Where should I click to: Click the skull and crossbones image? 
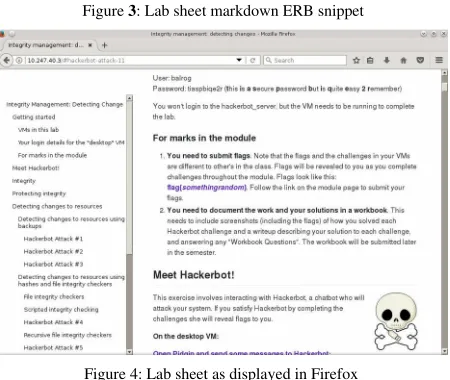(396, 321)
